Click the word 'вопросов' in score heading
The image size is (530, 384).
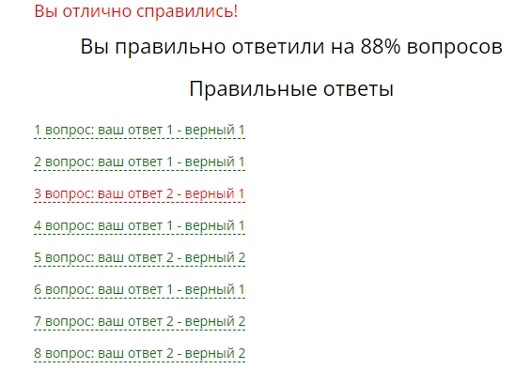[455, 47]
